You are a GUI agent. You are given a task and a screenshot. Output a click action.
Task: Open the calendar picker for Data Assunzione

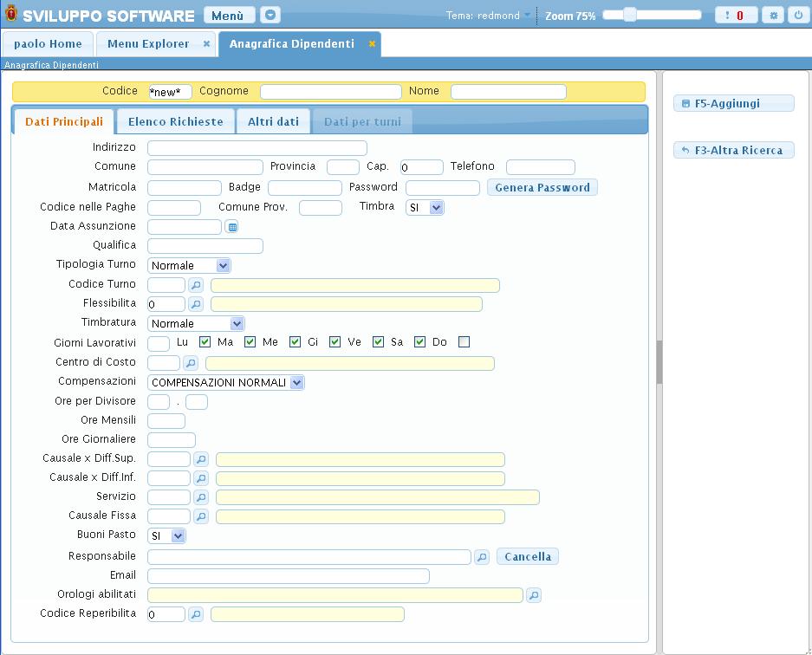coord(231,227)
